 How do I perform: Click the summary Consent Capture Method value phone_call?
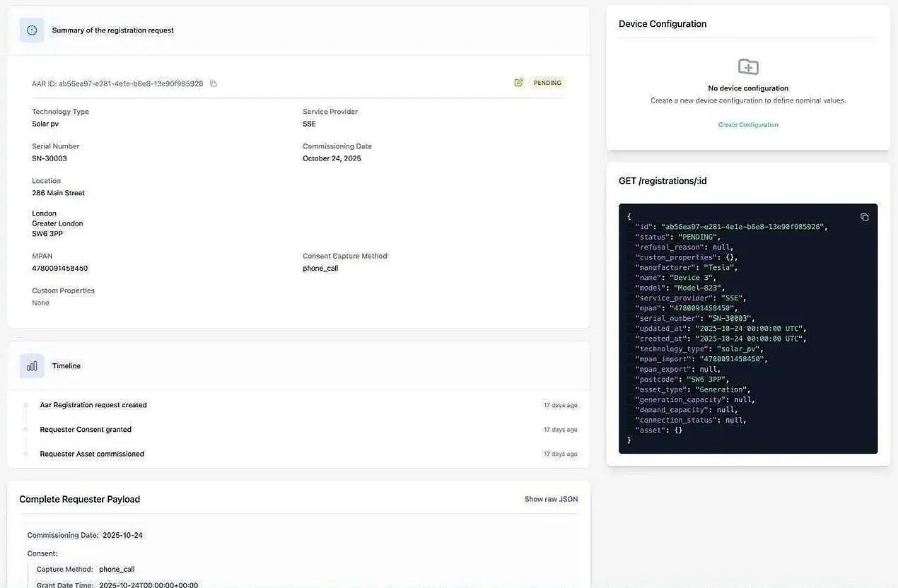point(320,269)
